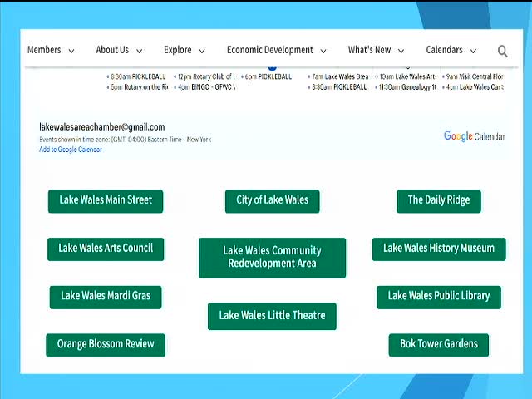
Task: Select the lakewalesareachamber@gmail.com calendar name
Action: pyautogui.click(x=101, y=127)
